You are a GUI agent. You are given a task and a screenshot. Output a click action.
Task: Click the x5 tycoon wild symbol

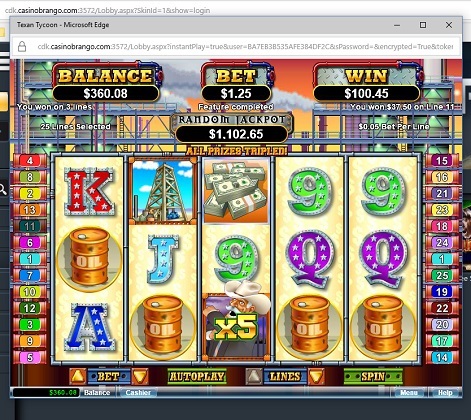(x=236, y=326)
